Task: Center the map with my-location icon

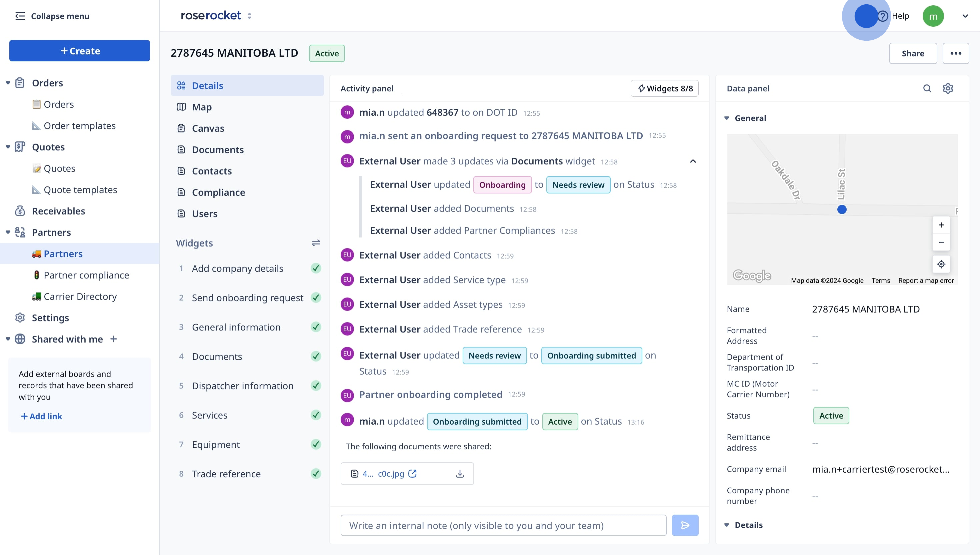Action: coord(941,264)
